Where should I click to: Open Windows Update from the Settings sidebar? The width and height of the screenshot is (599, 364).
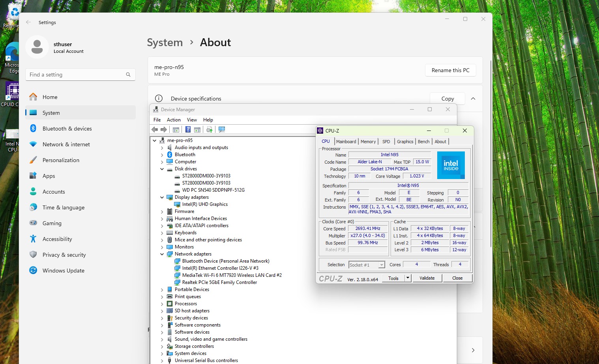(x=63, y=271)
